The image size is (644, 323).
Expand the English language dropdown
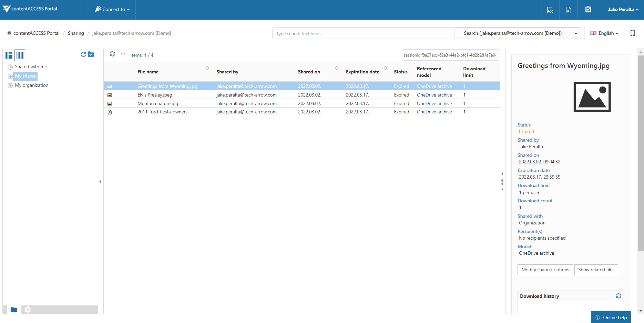tap(604, 33)
